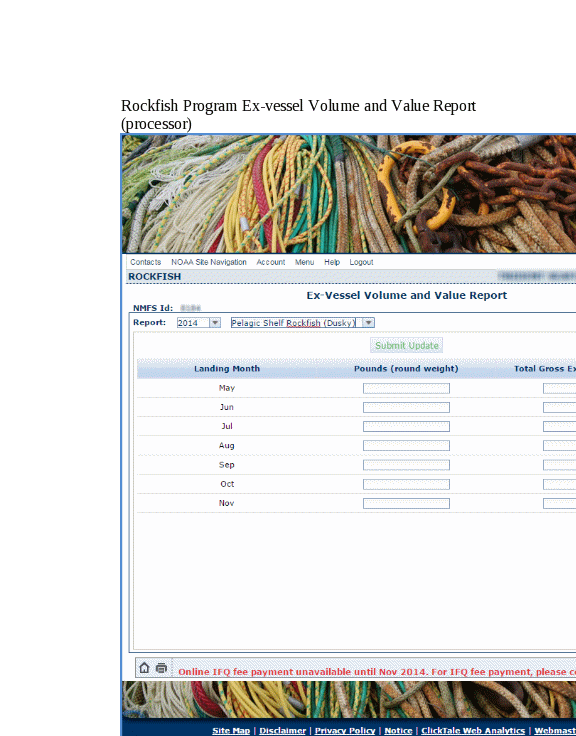The height and width of the screenshot is (736, 576).
Task: Click the Notice footer link
Action: (398, 730)
